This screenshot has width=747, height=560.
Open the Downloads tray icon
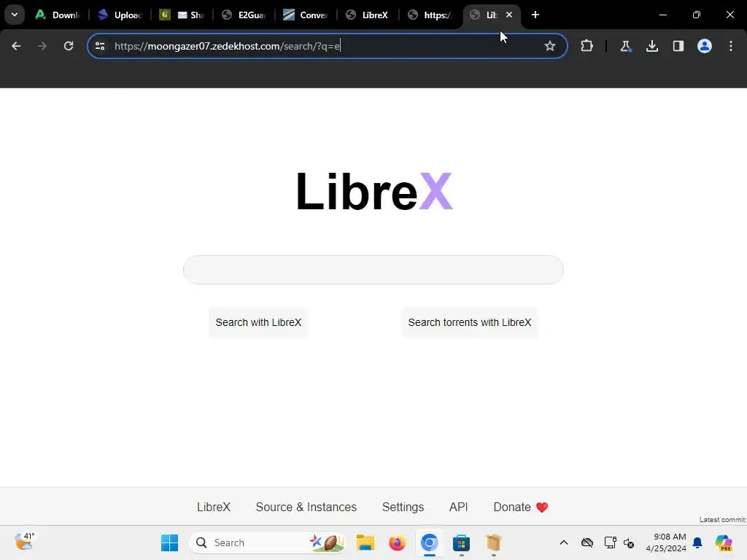[x=651, y=46]
